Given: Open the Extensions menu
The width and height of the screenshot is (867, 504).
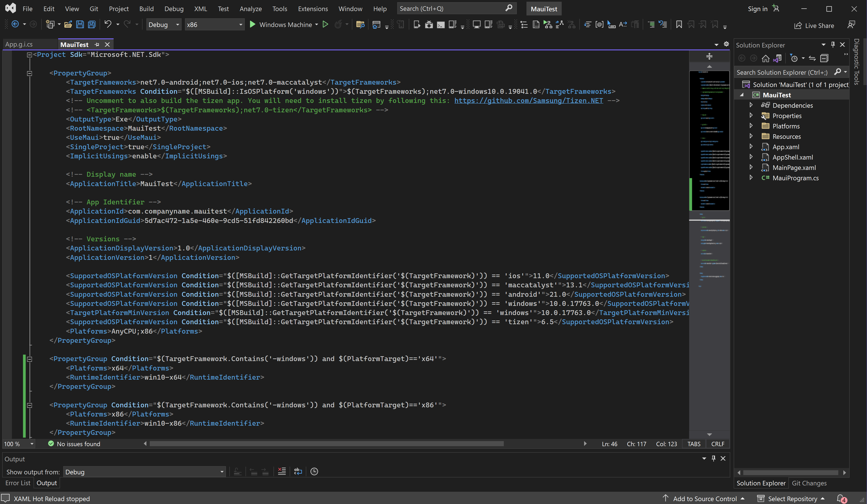Looking at the screenshot, I should pos(313,9).
